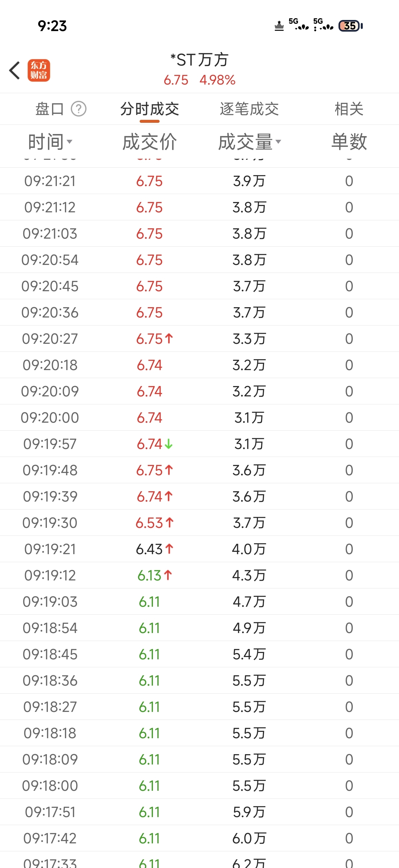Tap the up arrow beside price 6.13
Screen dimensions: 399x868
click(x=168, y=575)
